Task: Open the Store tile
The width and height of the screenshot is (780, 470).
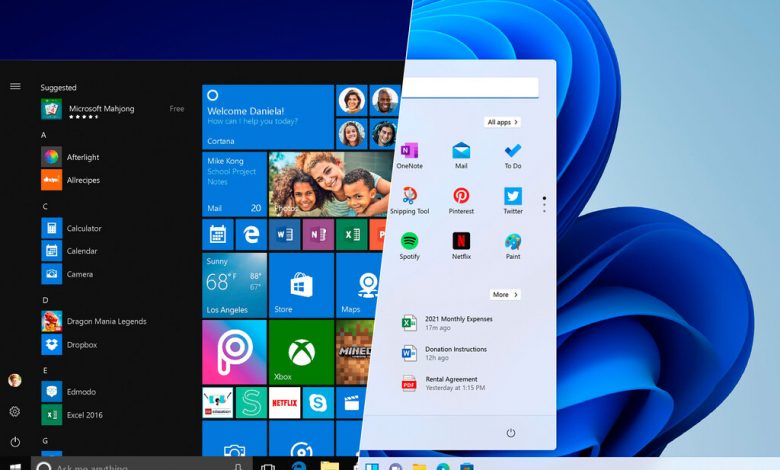Action: coord(301,285)
